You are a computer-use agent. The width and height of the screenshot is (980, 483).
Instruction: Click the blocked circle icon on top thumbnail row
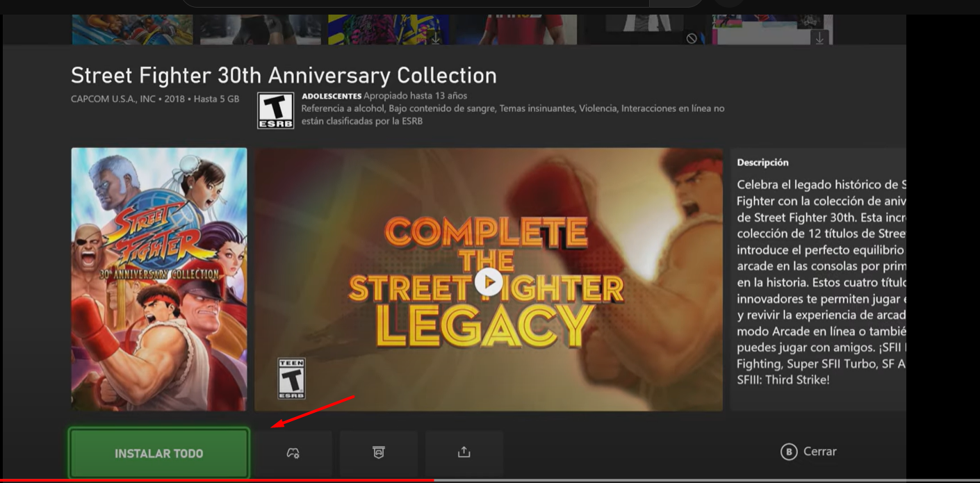click(692, 39)
